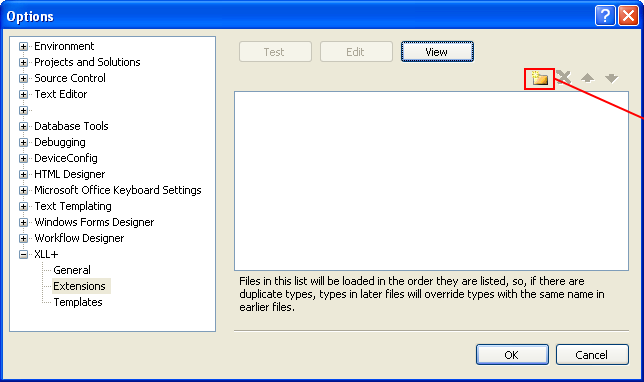644x382 pixels.
Task: Click the move down arrow icon
Action: (612, 78)
